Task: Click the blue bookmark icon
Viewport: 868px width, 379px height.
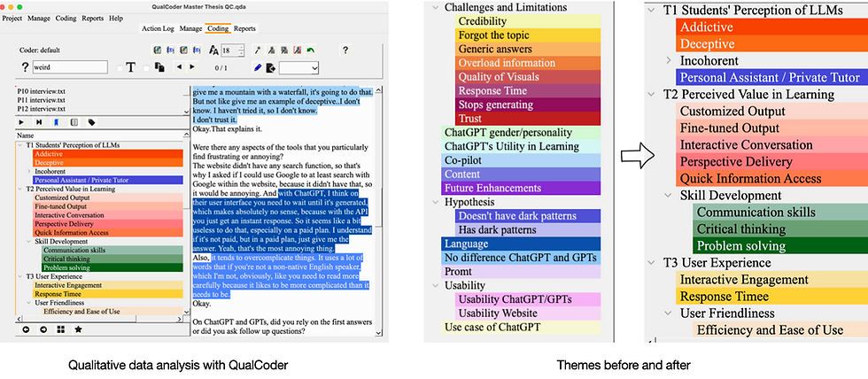Action: pos(57,122)
